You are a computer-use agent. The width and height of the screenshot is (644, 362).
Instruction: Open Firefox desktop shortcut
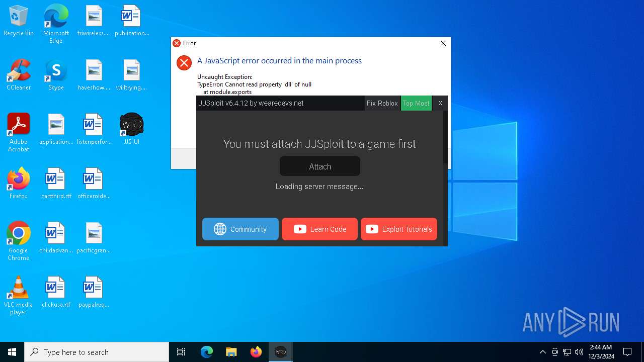[x=19, y=184]
